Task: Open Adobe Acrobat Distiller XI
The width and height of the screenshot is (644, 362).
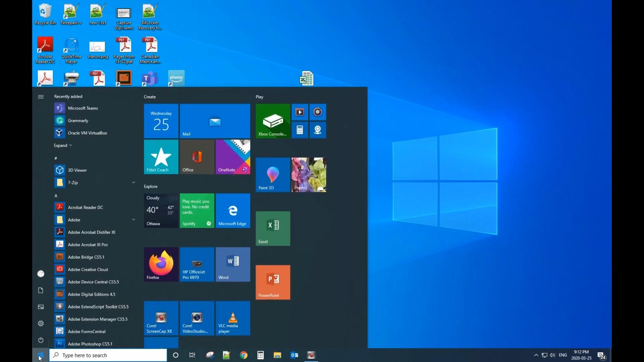Action: click(x=95, y=232)
